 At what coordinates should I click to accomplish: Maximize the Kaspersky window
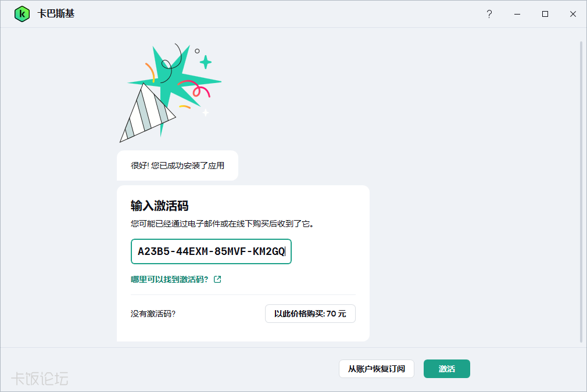[x=545, y=14]
